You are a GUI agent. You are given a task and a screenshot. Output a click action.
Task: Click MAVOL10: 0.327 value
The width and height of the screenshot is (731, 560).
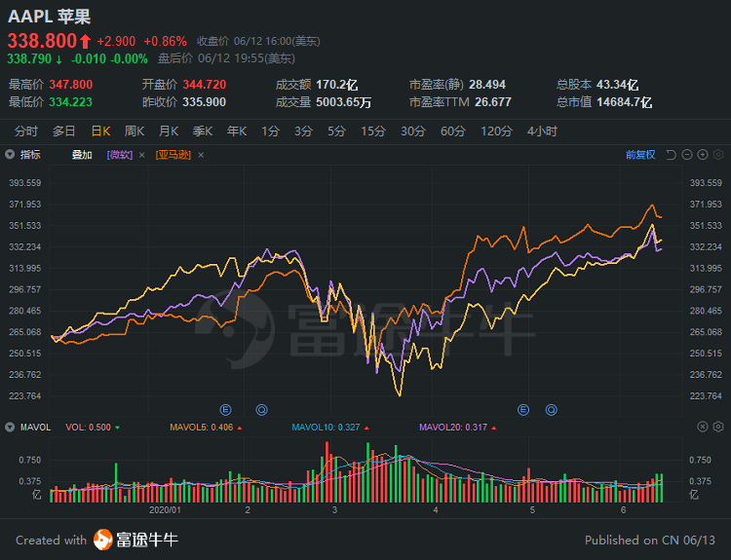click(x=326, y=428)
